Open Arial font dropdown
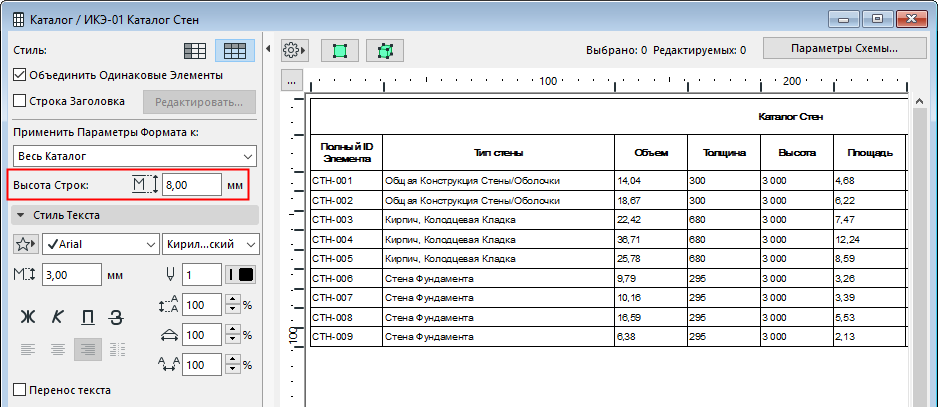Screen dimensions: 938x407 pyautogui.click(x=100, y=244)
